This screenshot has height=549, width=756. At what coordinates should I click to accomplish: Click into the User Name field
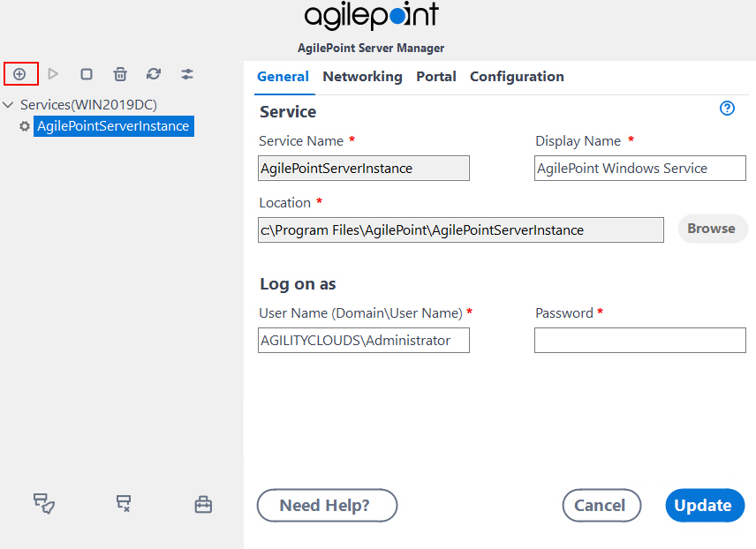364,341
